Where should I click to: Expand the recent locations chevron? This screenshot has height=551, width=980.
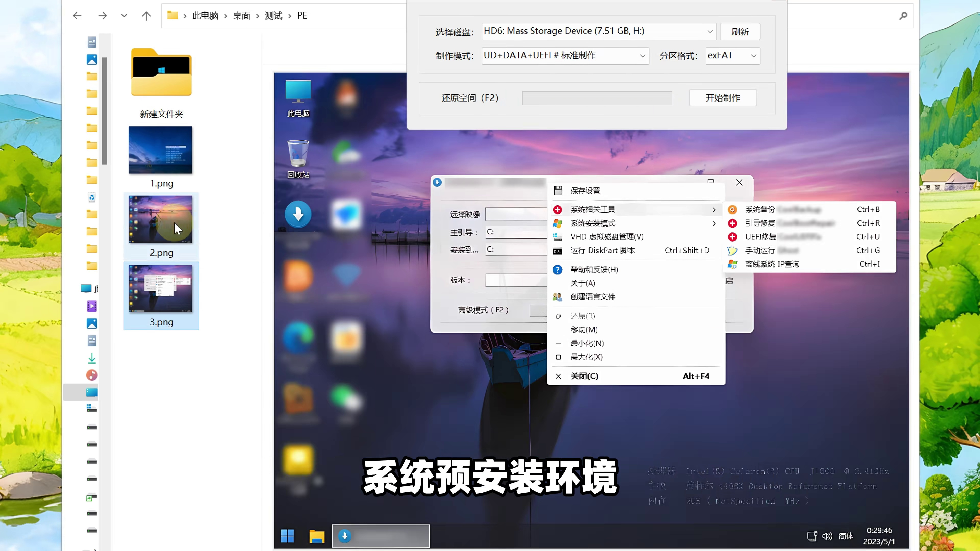[124, 16]
